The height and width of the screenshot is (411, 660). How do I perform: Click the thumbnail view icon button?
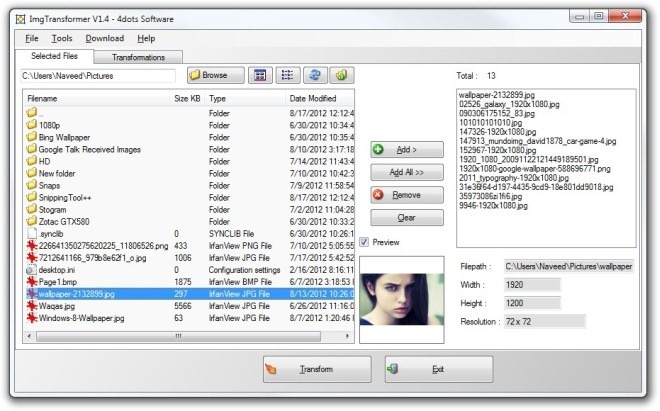[x=259, y=75]
